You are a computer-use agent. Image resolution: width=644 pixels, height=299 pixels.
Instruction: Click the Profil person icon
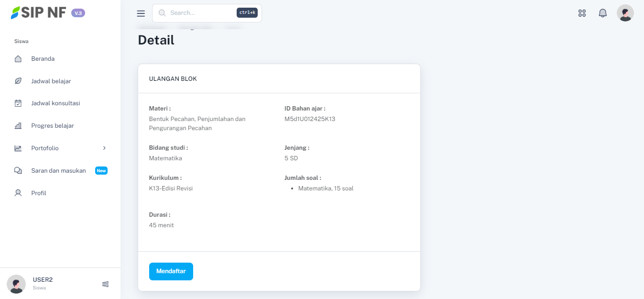coord(18,193)
